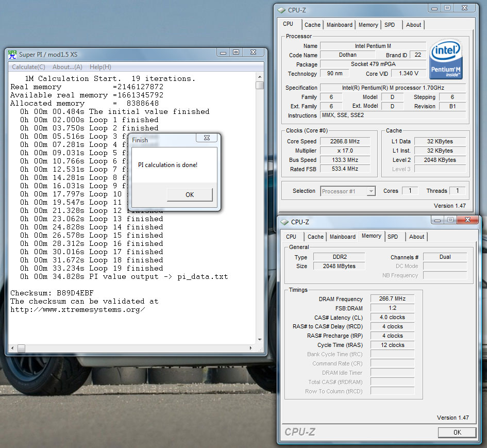Open the About...(A) menu in Super PI
The image size is (487, 448).
tap(68, 67)
